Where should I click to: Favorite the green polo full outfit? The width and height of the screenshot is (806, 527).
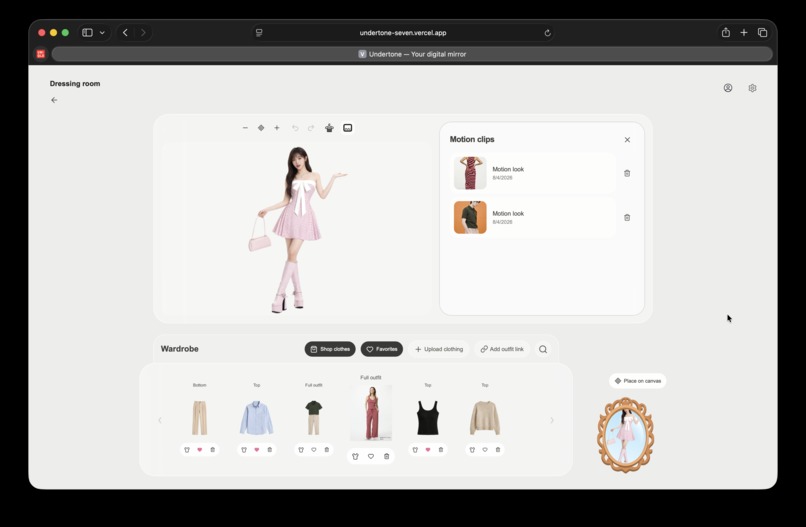click(x=314, y=450)
